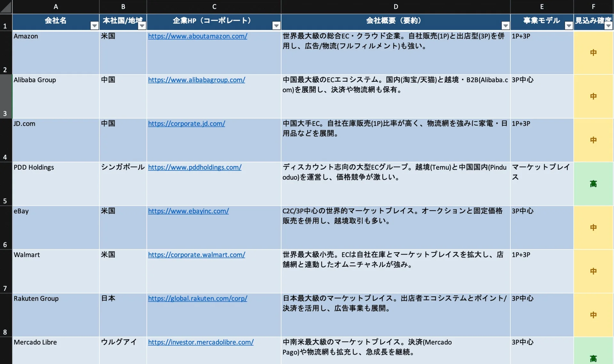Open filter dropdown on 会社名 column header
The width and height of the screenshot is (614, 364).
(x=94, y=25)
